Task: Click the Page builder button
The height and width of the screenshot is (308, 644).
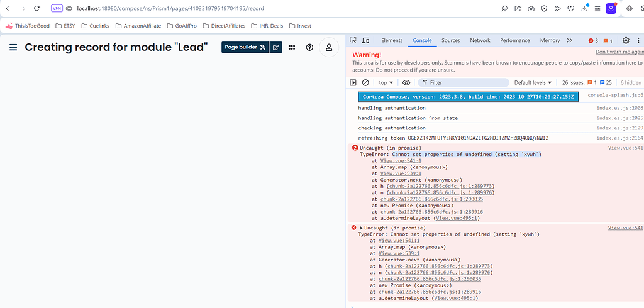Action: click(245, 47)
